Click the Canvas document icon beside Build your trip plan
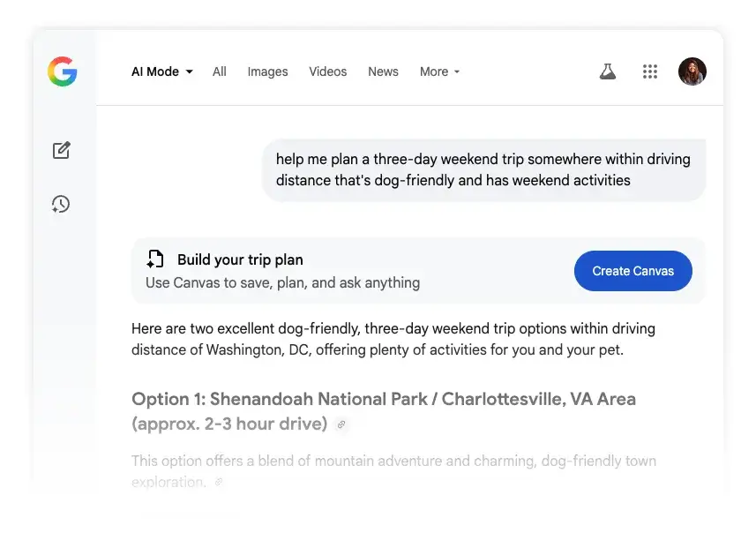Image resolution: width=756 pixels, height=548 pixels. [x=155, y=259]
